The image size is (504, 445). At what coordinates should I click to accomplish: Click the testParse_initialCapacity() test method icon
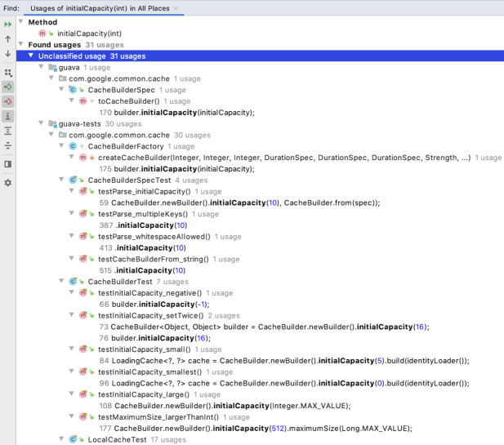[83, 191]
